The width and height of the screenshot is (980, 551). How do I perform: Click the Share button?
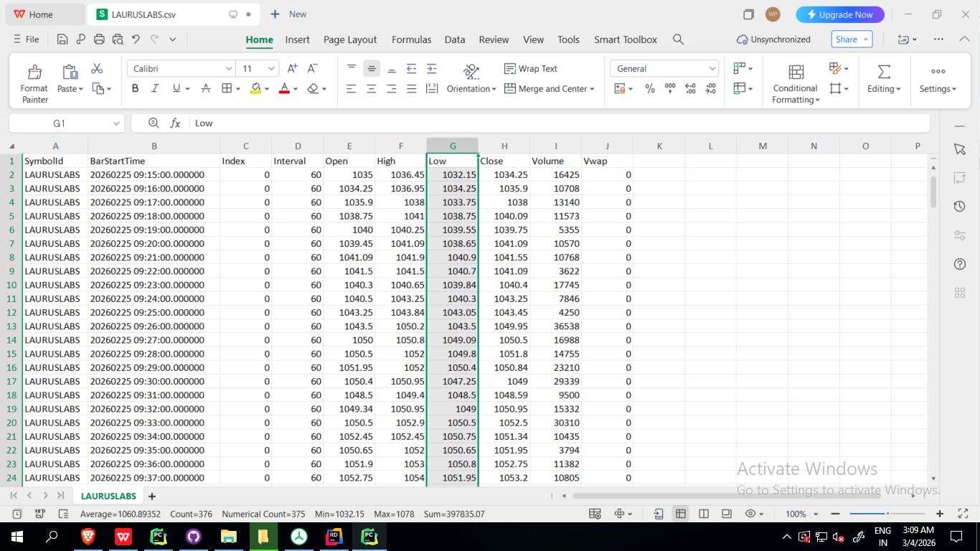[852, 39]
